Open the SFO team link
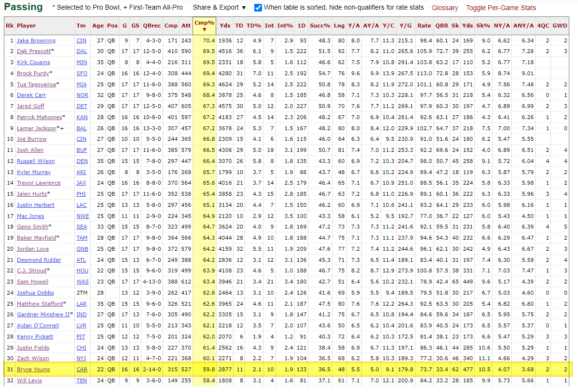This screenshot has width=578, height=392. tap(82, 73)
